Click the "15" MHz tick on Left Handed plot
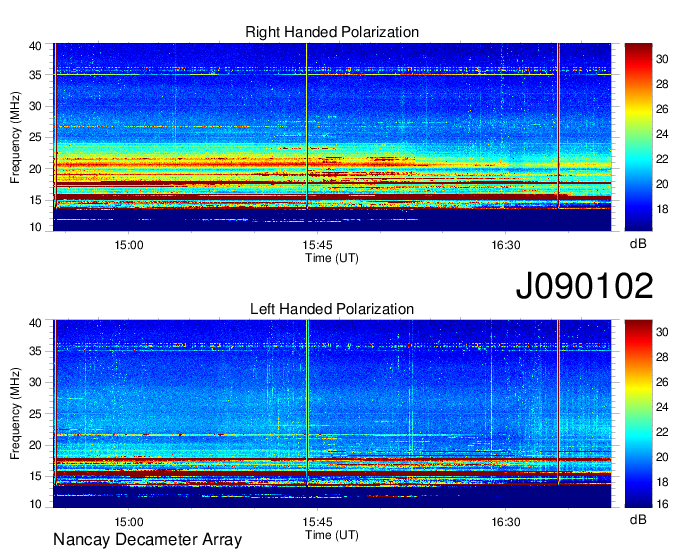 [x=35, y=476]
